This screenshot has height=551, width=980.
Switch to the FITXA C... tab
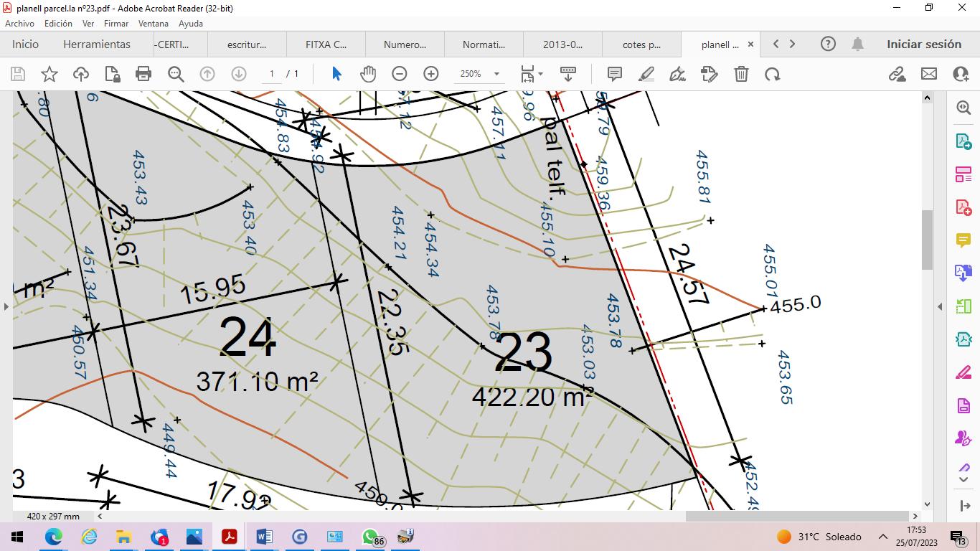(x=326, y=44)
